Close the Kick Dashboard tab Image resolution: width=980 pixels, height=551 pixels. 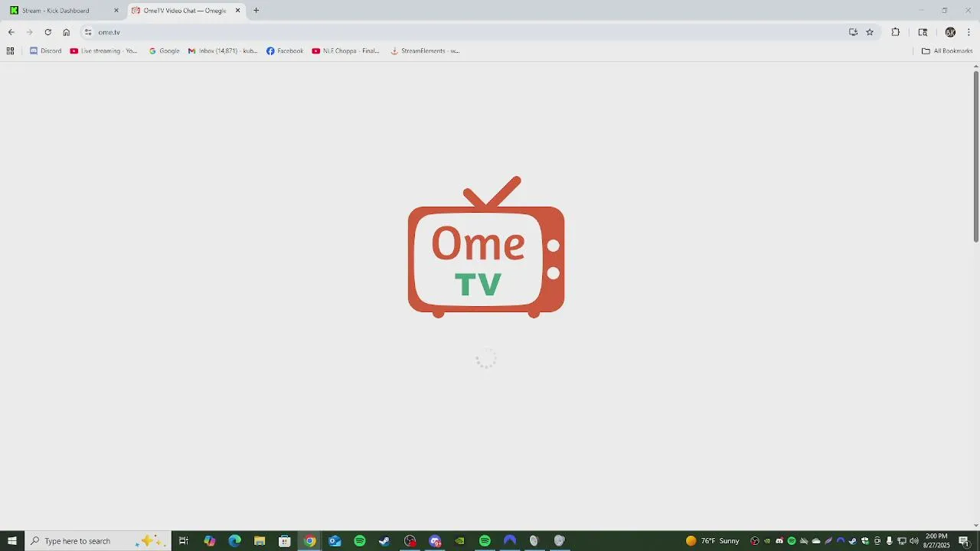(116, 11)
